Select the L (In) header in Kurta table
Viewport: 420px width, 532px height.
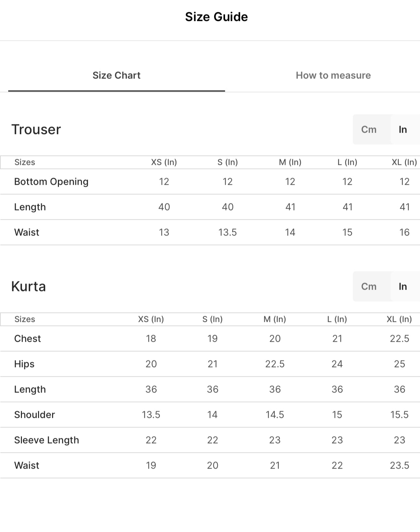[337, 319]
